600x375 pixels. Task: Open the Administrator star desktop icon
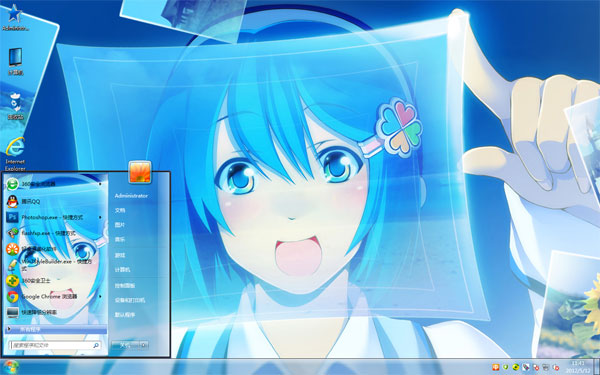coord(15,18)
